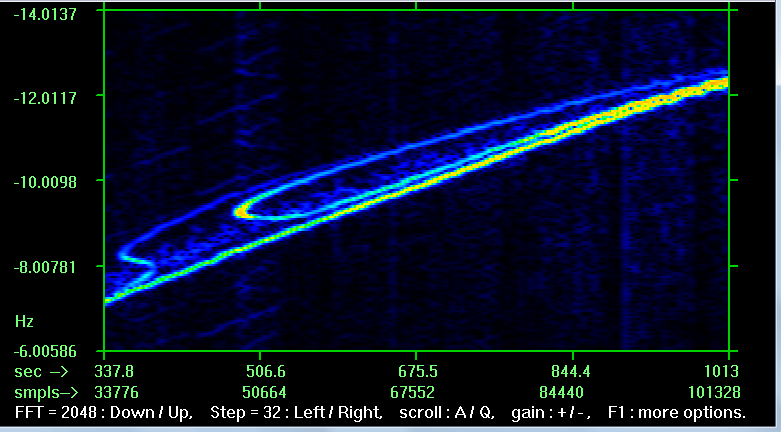Click the 'FFT = 2048 : Down / Up' text
Image resolution: width=781 pixels, height=432 pixels.
pyautogui.click(x=104, y=413)
